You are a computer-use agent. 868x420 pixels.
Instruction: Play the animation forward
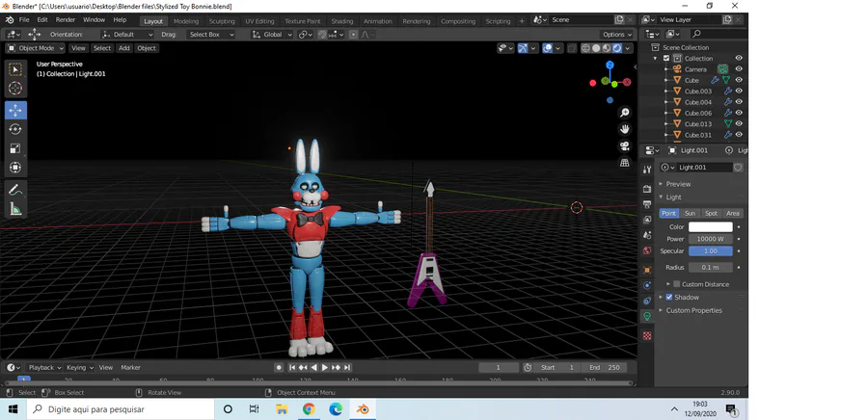click(325, 368)
